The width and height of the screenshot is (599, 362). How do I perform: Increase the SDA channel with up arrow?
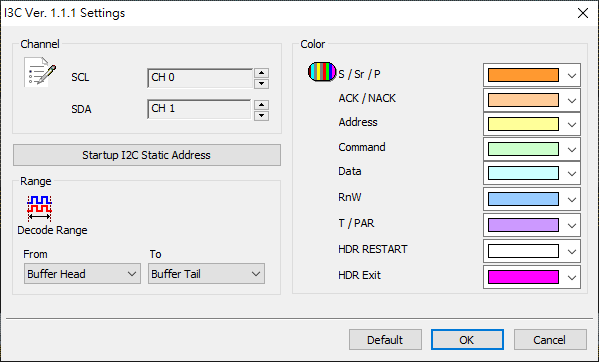[261, 105]
